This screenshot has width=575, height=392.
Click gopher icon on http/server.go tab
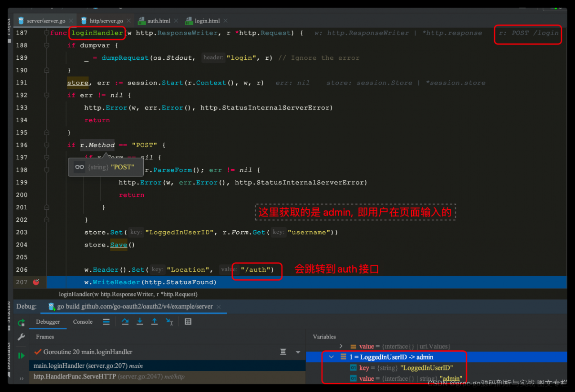click(84, 21)
